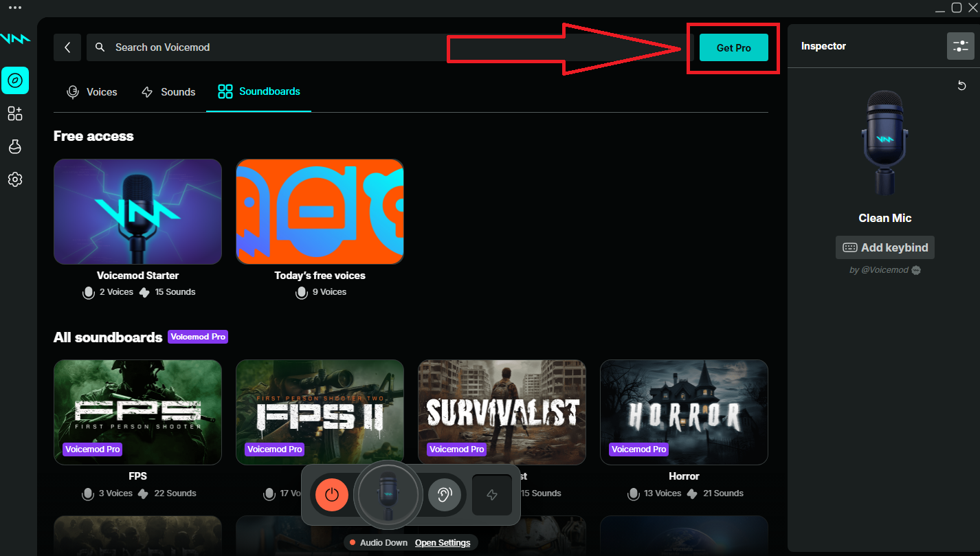Click the Voicemod Pro badge beside All soundboards
This screenshot has height=556, width=980.
(x=198, y=337)
